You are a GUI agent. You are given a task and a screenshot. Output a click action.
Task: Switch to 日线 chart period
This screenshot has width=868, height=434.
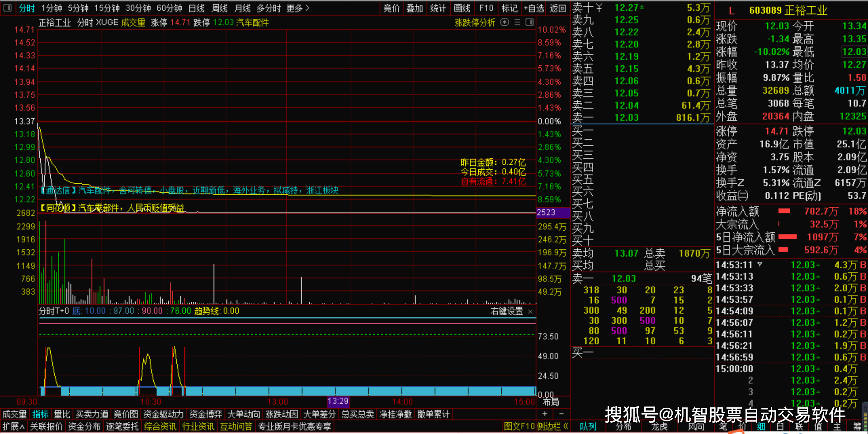point(196,8)
